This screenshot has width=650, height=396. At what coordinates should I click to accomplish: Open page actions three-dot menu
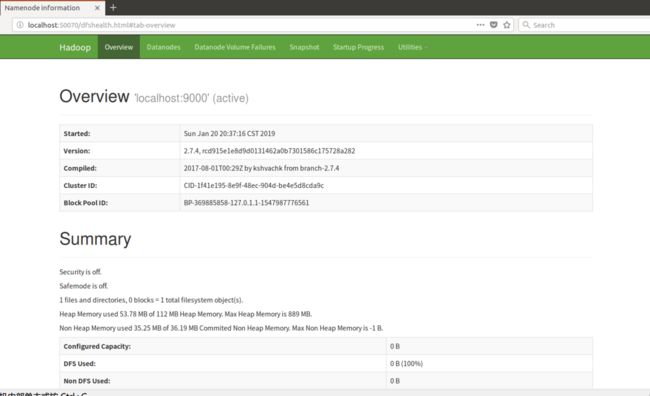coord(480,25)
